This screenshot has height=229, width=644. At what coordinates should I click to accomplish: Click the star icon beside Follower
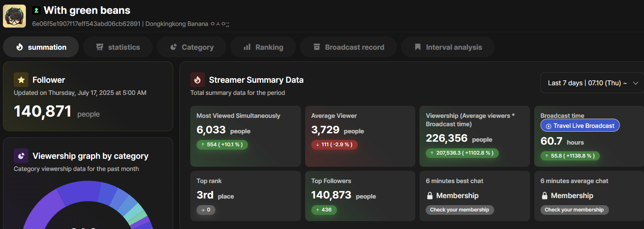[21, 80]
